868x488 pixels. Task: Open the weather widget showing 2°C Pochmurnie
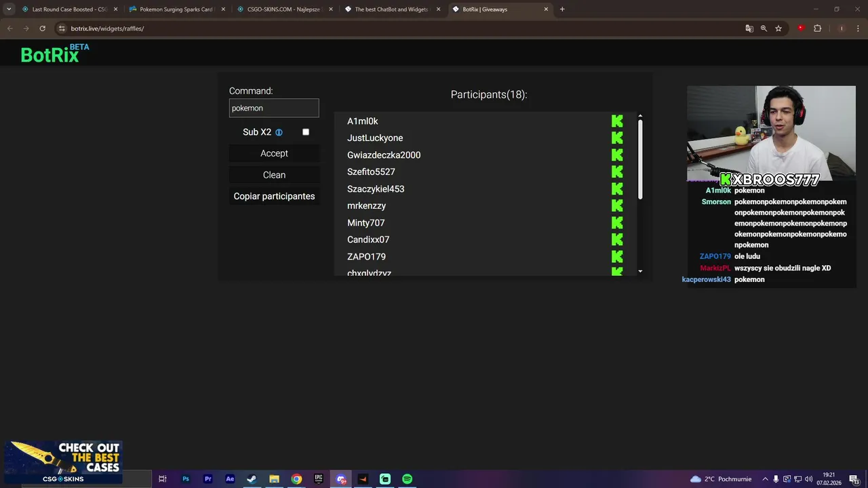pyautogui.click(x=720, y=479)
